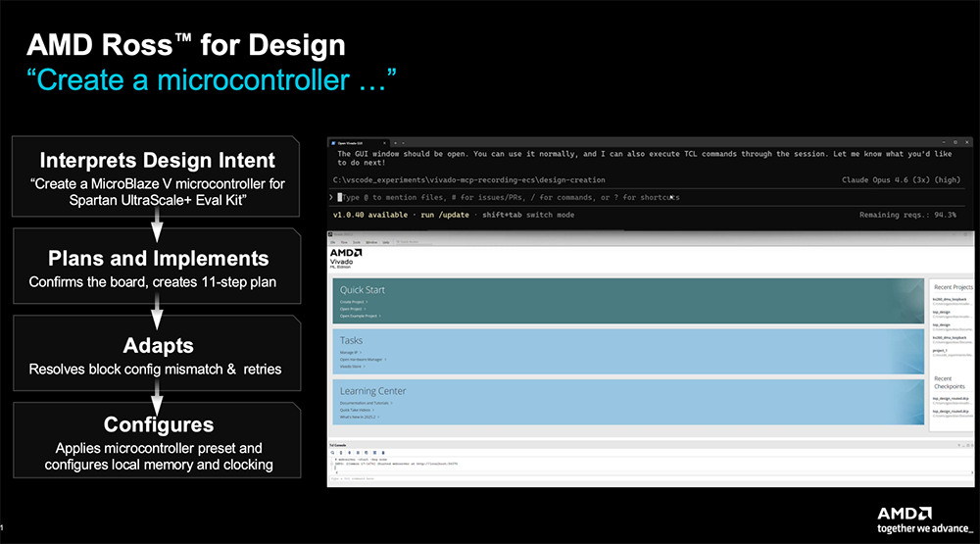Click the 'v1.0.40 available' status text

click(x=370, y=215)
